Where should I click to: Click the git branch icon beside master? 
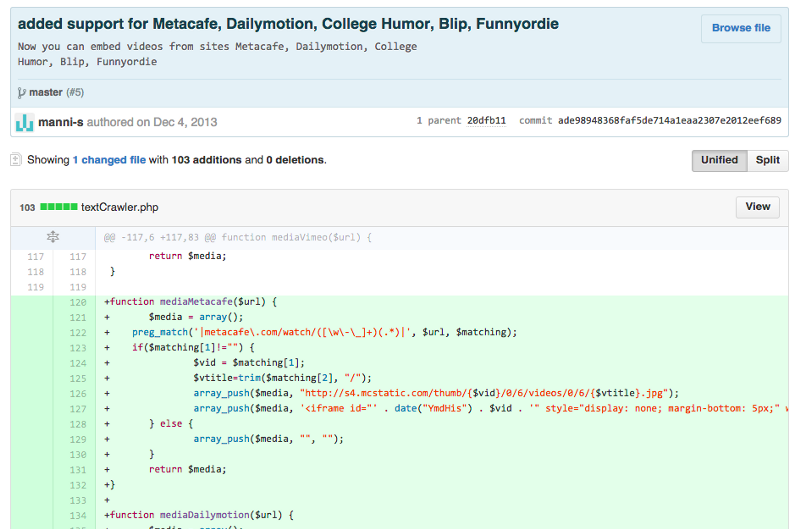coord(21,93)
